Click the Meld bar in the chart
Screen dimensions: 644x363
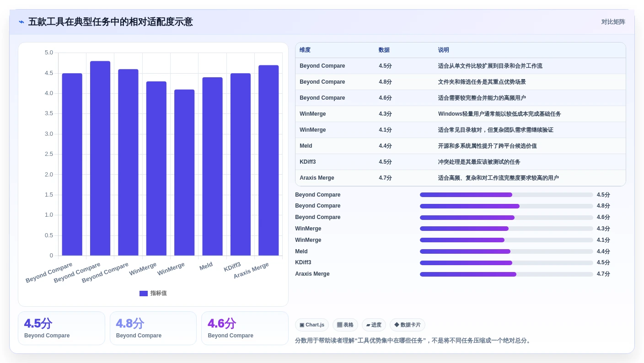point(213,166)
